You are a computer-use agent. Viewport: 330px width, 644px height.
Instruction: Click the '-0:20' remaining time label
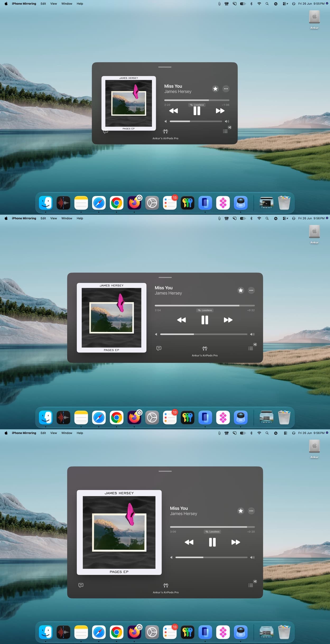point(251,532)
